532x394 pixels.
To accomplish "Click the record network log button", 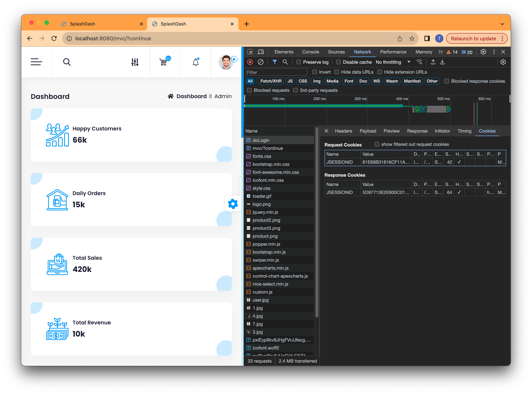I will pos(250,62).
